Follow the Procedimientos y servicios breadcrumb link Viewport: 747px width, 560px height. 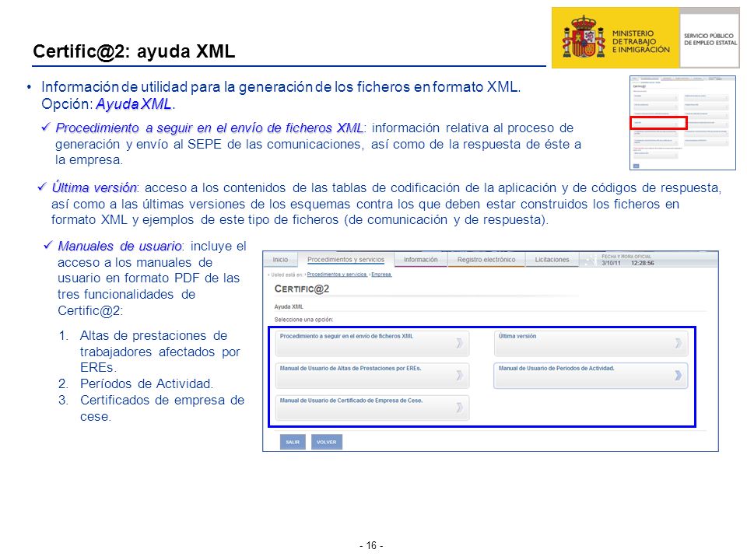coord(337,275)
